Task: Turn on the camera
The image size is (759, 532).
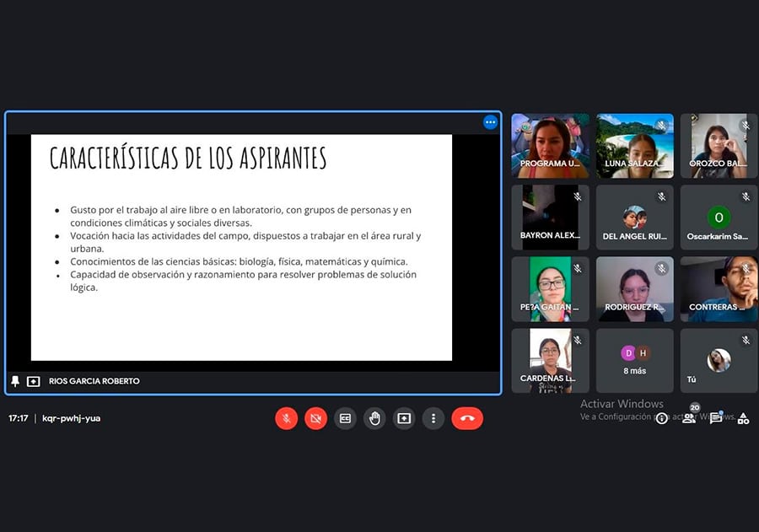Action: pos(316,418)
